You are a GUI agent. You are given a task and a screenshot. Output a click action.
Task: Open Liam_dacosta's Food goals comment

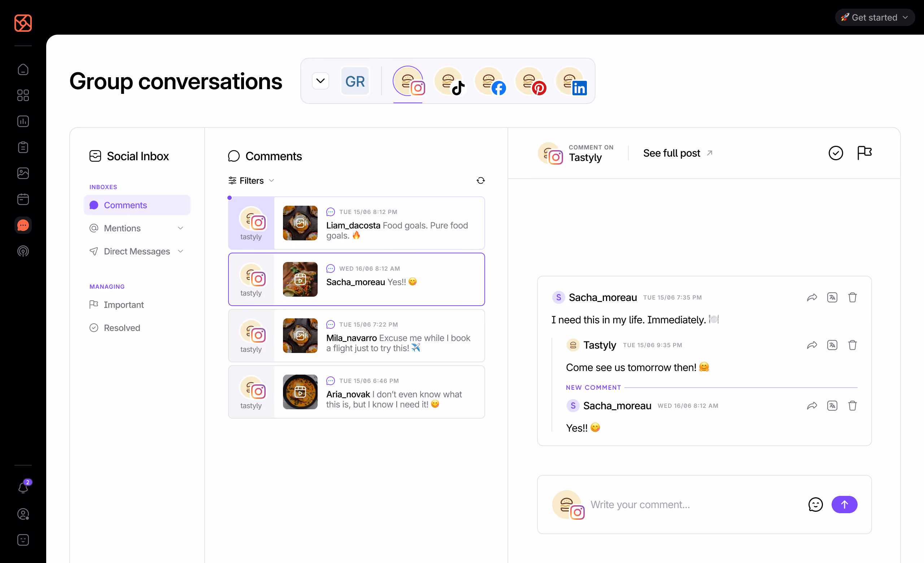(x=356, y=223)
